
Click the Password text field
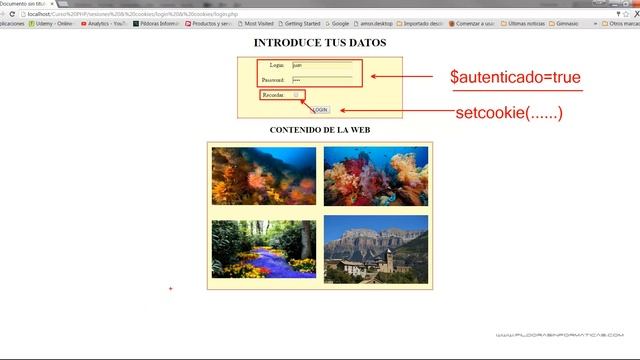click(x=322, y=80)
